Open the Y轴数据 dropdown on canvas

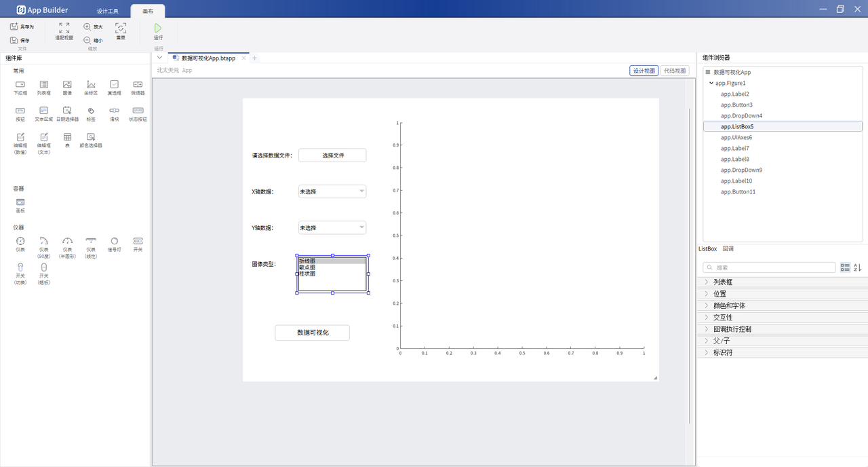(332, 227)
